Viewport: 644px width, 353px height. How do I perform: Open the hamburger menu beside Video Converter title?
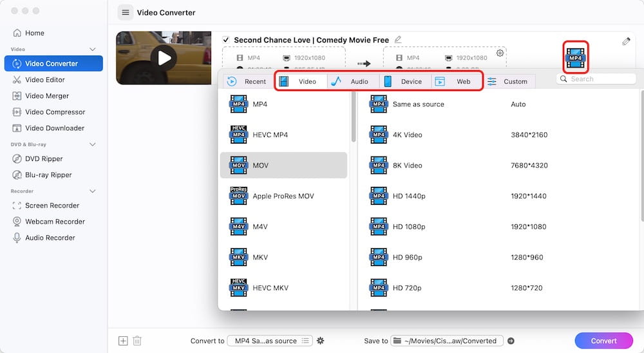tap(126, 12)
